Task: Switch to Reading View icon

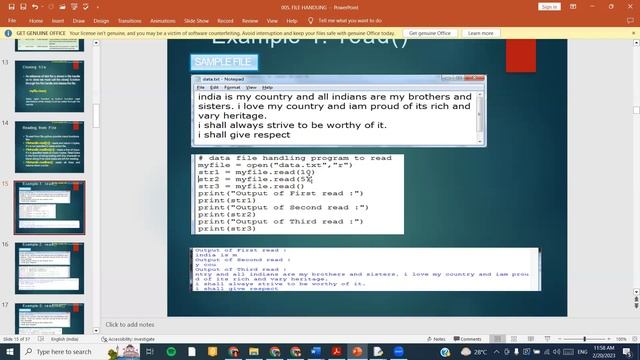Action: [531, 339]
